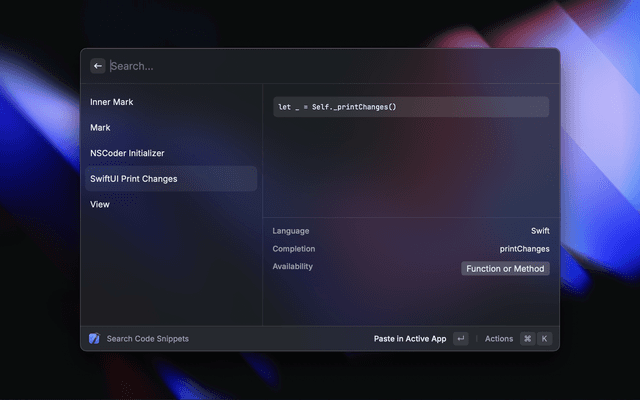Click the printChanges completion keyword
The height and width of the screenshot is (400, 640).
tap(524, 249)
